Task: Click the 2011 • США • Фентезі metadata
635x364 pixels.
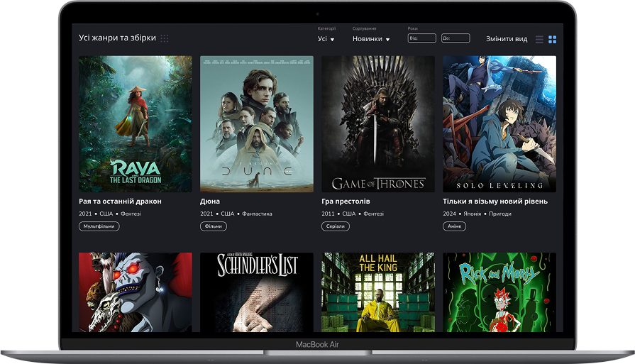Action: click(353, 214)
